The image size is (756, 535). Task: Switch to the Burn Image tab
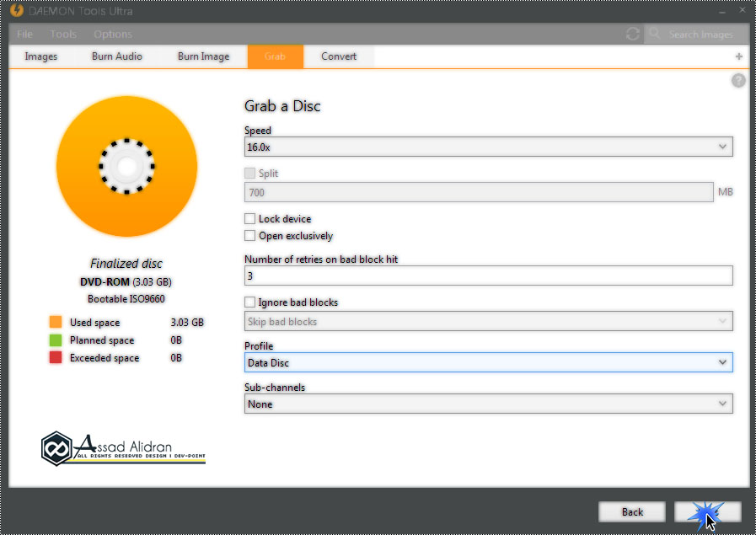tap(203, 56)
